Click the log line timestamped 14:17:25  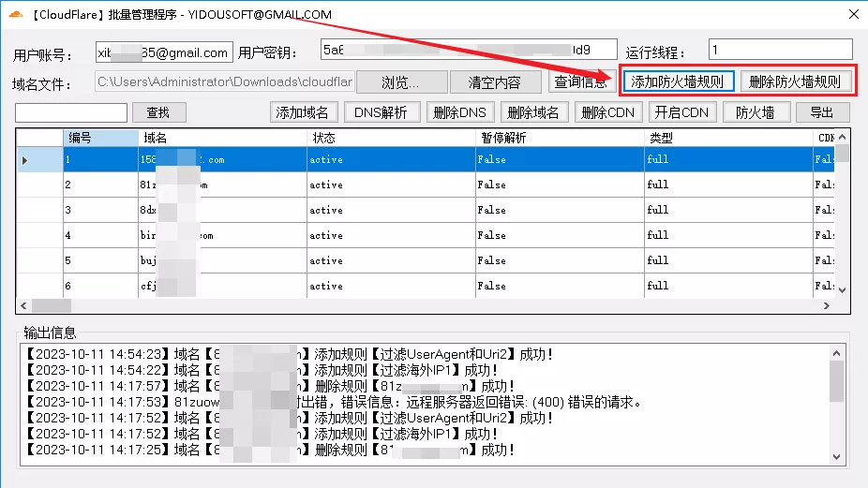coord(271,450)
